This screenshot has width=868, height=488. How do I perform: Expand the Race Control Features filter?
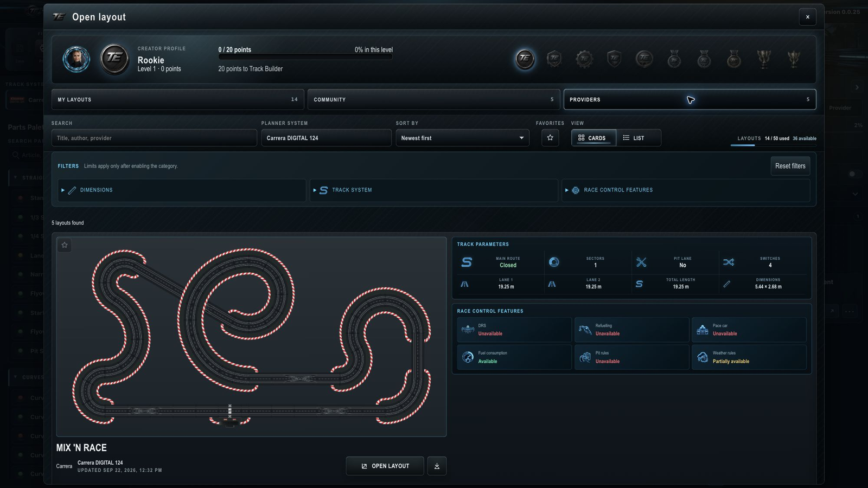[x=686, y=190]
